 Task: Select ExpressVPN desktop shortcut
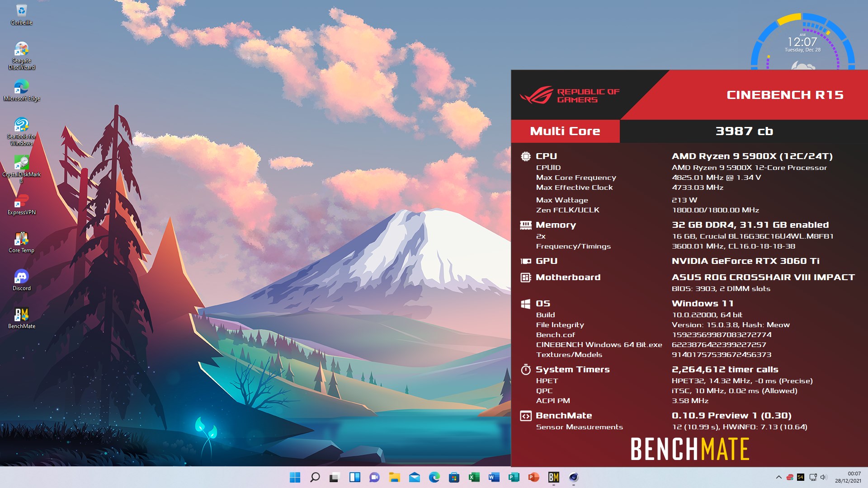point(21,204)
